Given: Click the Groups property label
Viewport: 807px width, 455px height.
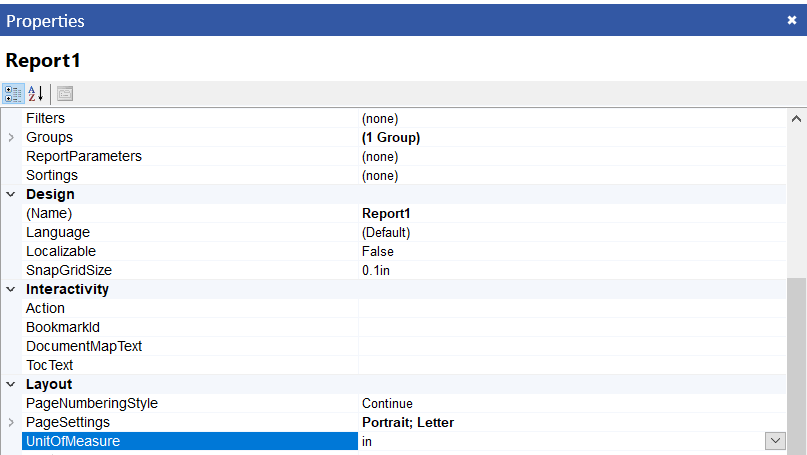Looking at the screenshot, I should pyautogui.click(x=49, y=137).
